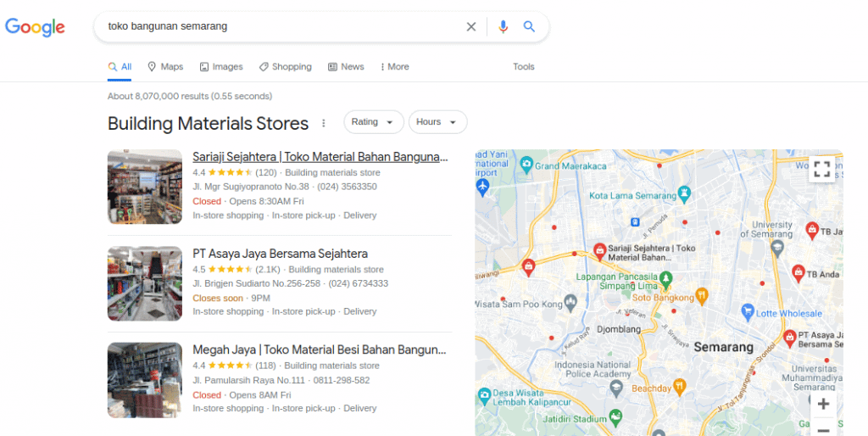Expand the map to fullscreen
868x436 pixels.
(x=821, y=168)
